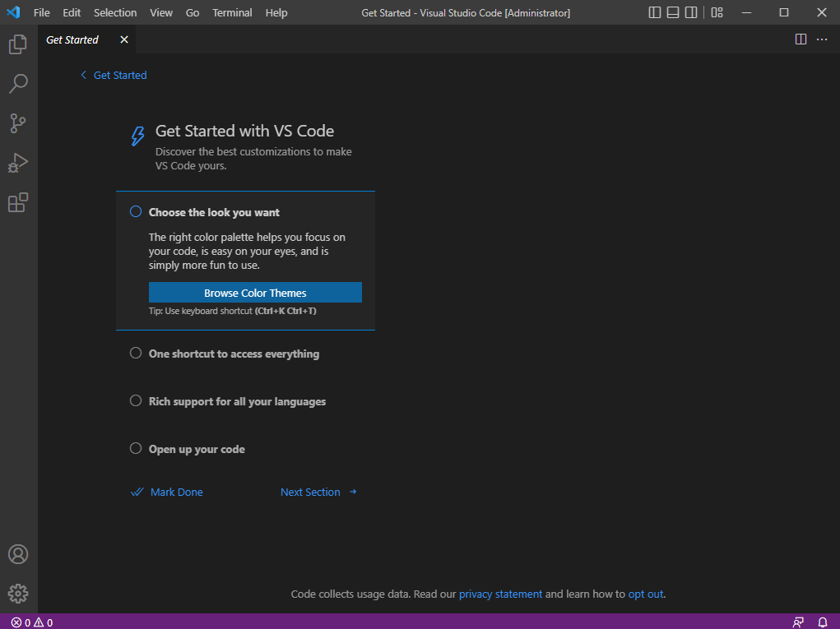Split the editor right

pos(801,39)
